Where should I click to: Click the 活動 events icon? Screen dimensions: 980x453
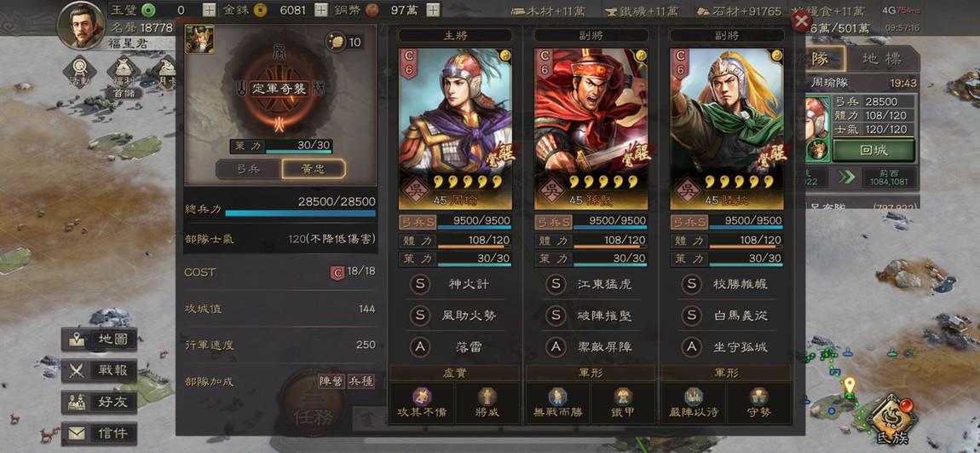(x=79, y=71)
